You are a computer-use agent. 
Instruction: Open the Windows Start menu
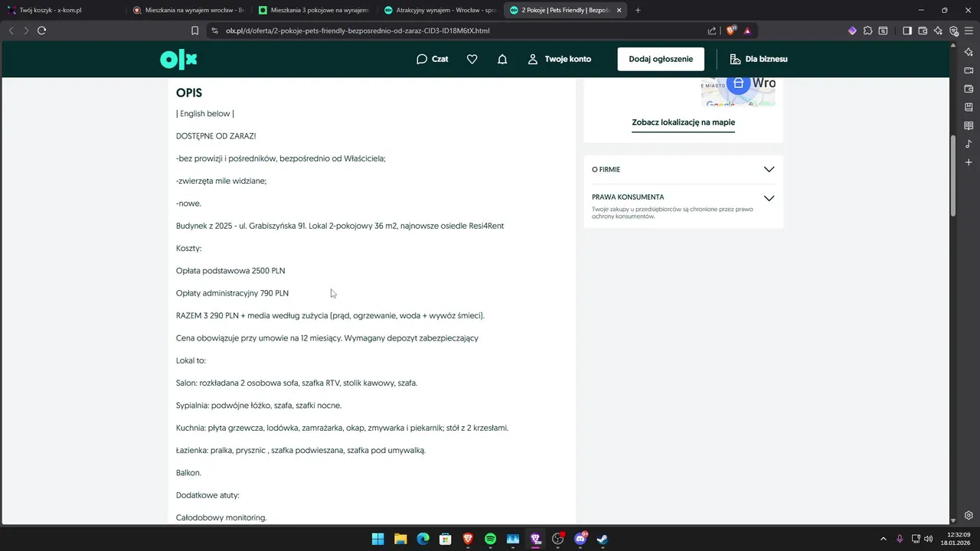377,539
